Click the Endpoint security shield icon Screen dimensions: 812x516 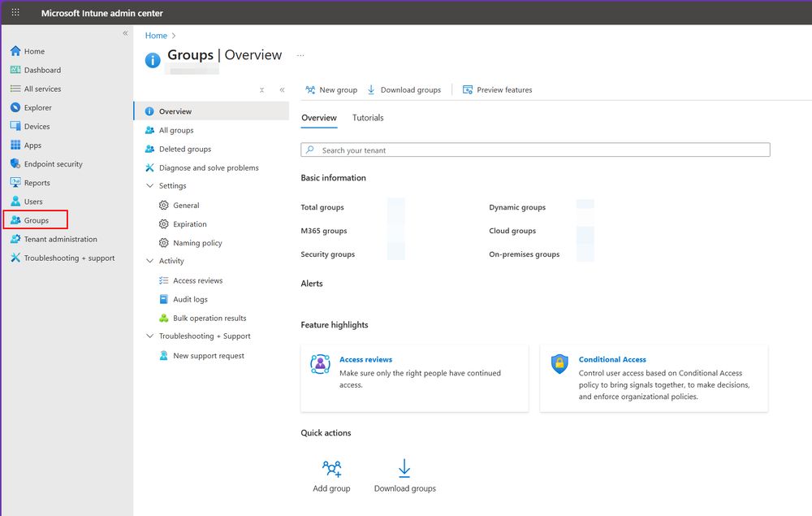tap(15, 163)
